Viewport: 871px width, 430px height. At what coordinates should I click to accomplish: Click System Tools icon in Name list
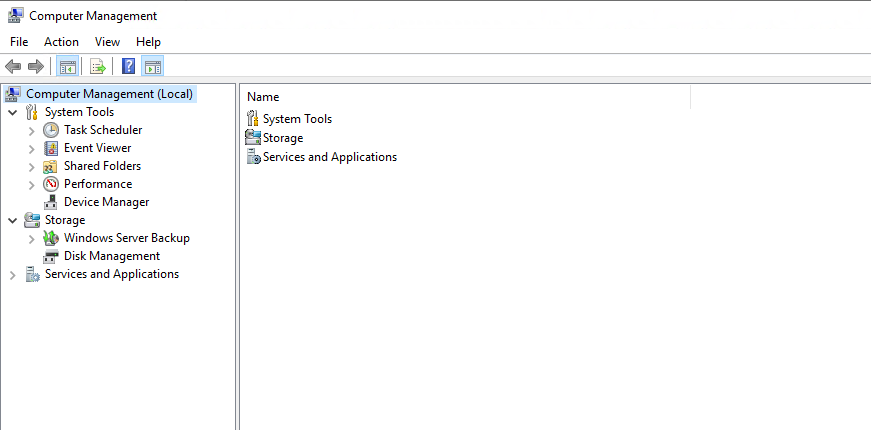[252, 118]
